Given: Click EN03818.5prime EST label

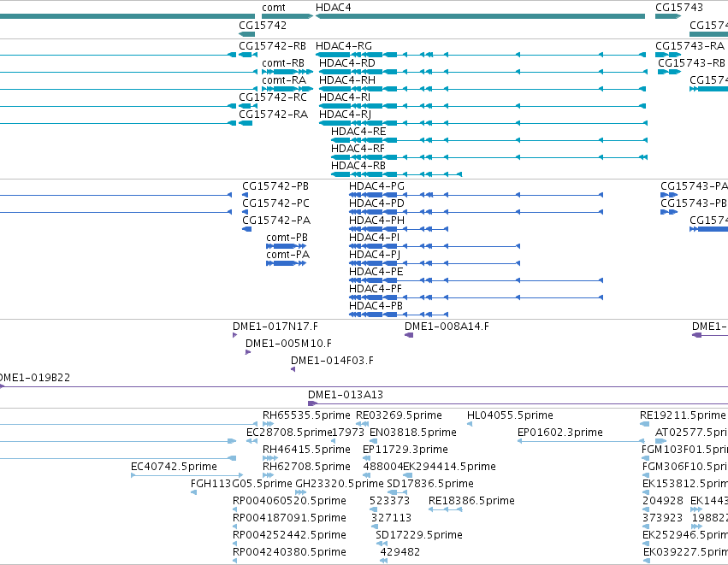Looking at the screenshot, I should tap(412, 433).
